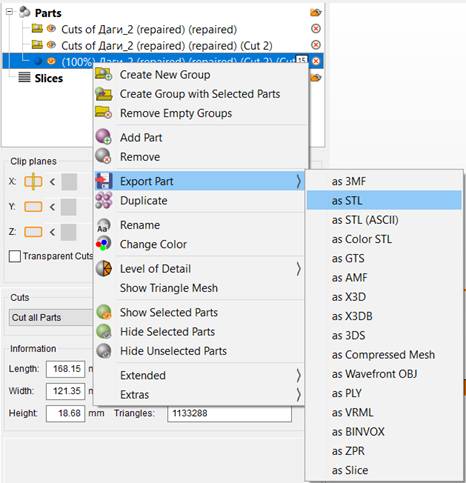Click the Create Group with Selected Parts icon

104,94
